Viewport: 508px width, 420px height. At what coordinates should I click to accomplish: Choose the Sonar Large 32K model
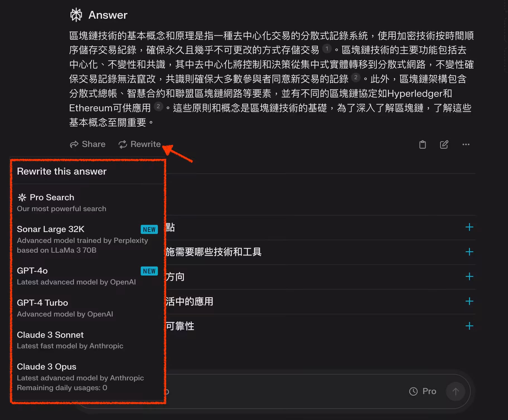coord(88,239)
